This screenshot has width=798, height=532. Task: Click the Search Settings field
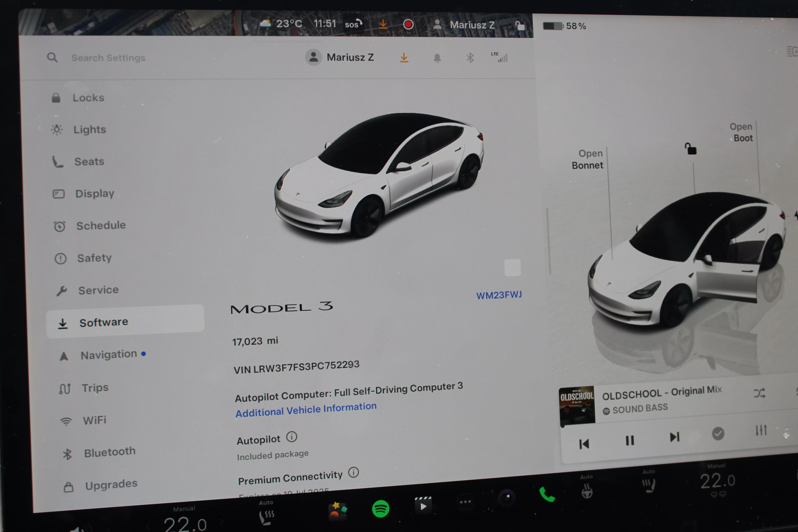[109, 58]
